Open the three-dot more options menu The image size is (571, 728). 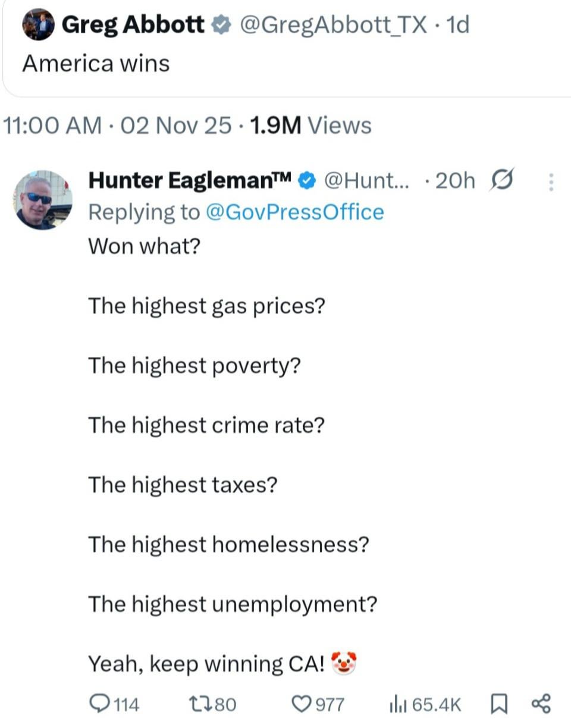[x=551, y=181]
